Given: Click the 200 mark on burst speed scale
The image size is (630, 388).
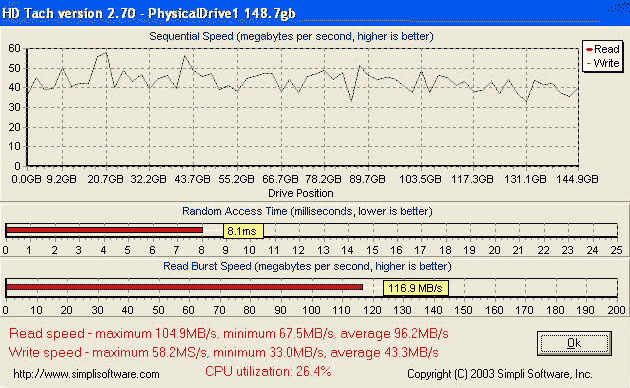Looking at the screenshot, I should click(616, 310).
